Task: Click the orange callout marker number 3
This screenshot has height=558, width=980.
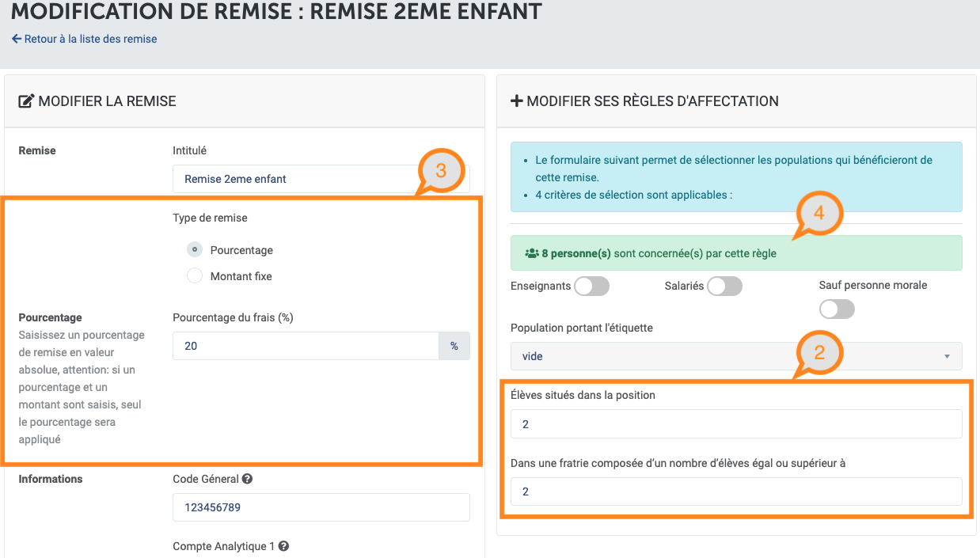Action: click(x=441, y=170)
